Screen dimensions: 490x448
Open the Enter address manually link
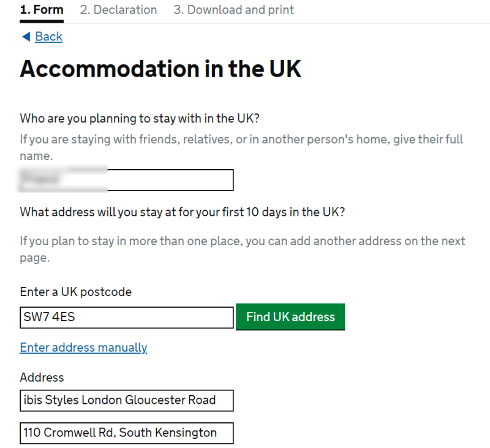coord(83,347)
